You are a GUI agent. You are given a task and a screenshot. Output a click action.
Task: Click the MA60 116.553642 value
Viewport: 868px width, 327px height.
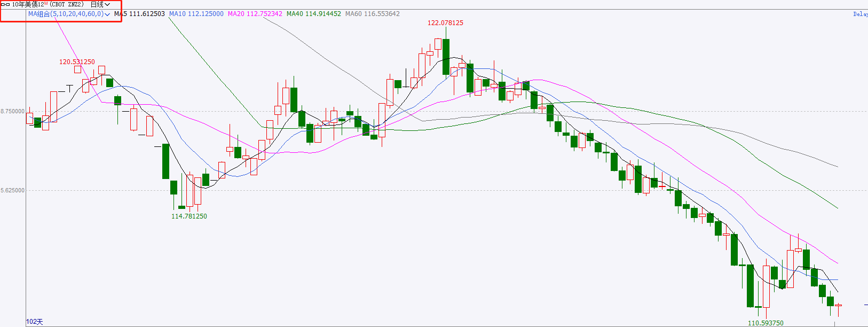click(373, 14)
